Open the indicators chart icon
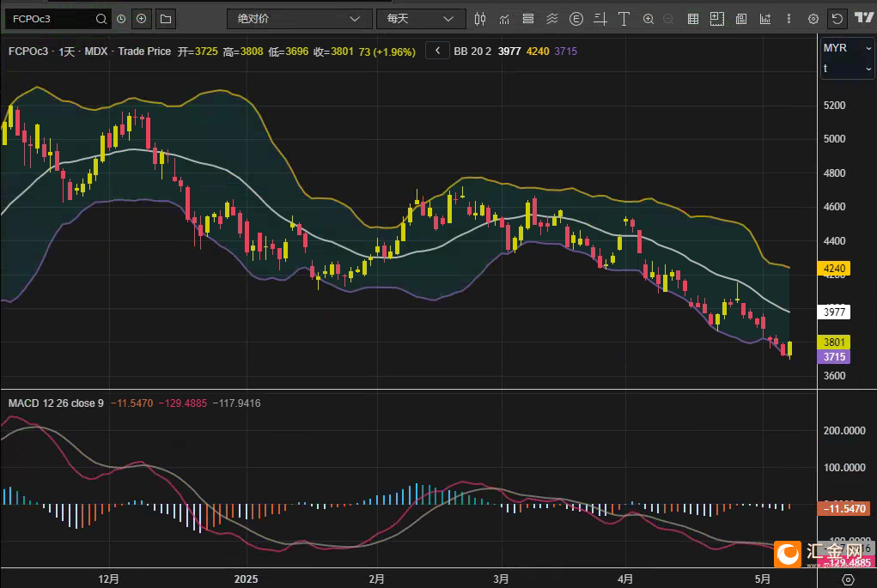This screenshot has width=877, height=588. [504, 18]
